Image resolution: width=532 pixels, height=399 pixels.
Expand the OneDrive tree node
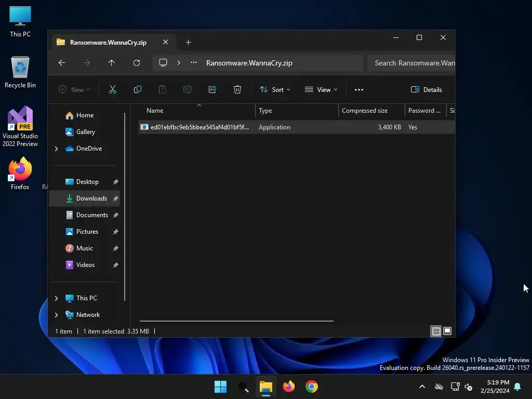(56, 149)
